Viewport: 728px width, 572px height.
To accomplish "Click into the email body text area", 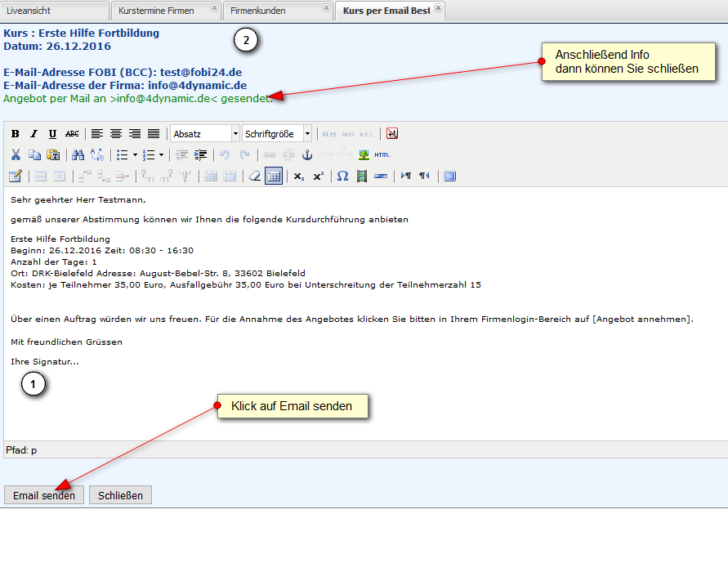I will pyautogui.click(x=360, y=400).
